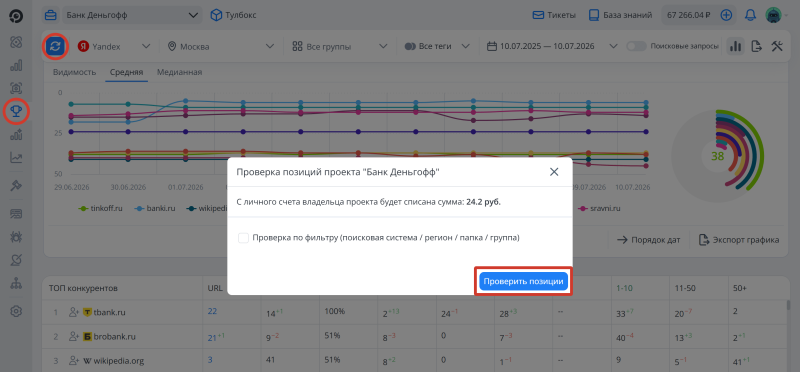The height and width of the screenshot is (372, 800).
Task: Open Тикеты in the top bar
Action: pyautogui.click(x=554, y=15)
